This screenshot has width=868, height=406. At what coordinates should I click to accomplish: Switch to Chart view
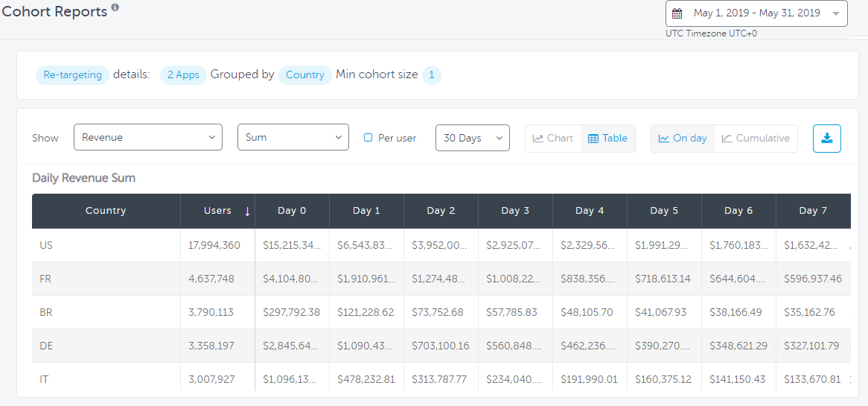click(x=553, y=139)
